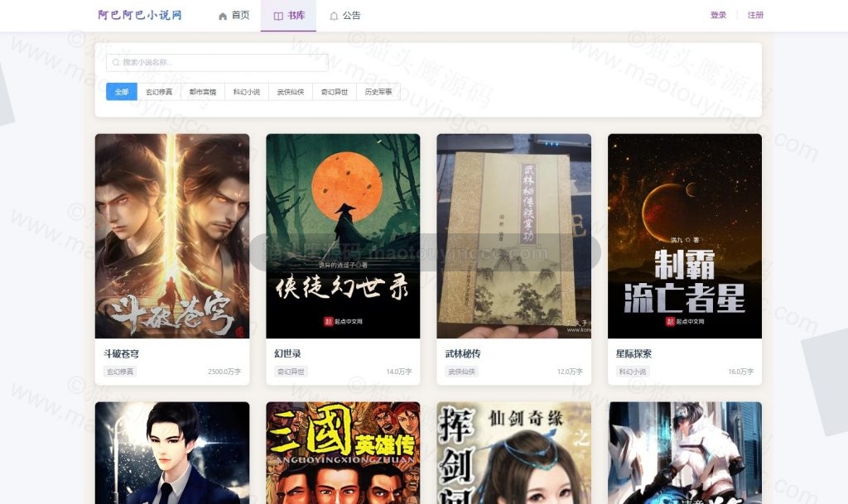This screenshot has width=848, height=504.
Task: Open the 仙剑奇缘 book cover
Action: (513, 453)
